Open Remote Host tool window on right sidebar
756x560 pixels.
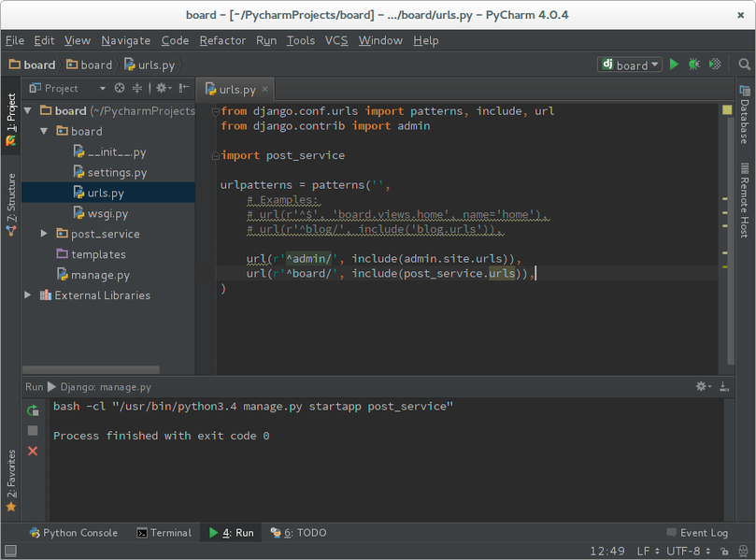(x=745, y=201)
